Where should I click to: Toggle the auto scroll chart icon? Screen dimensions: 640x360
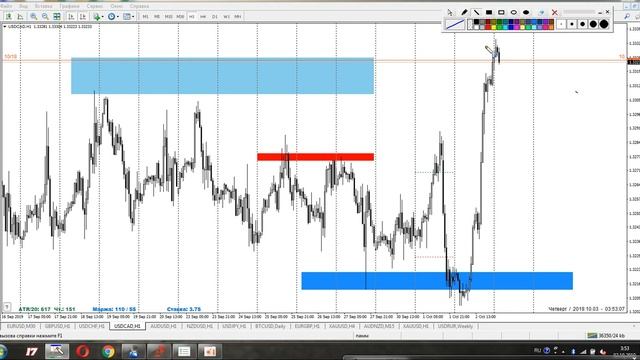click(x=71, y=16)
